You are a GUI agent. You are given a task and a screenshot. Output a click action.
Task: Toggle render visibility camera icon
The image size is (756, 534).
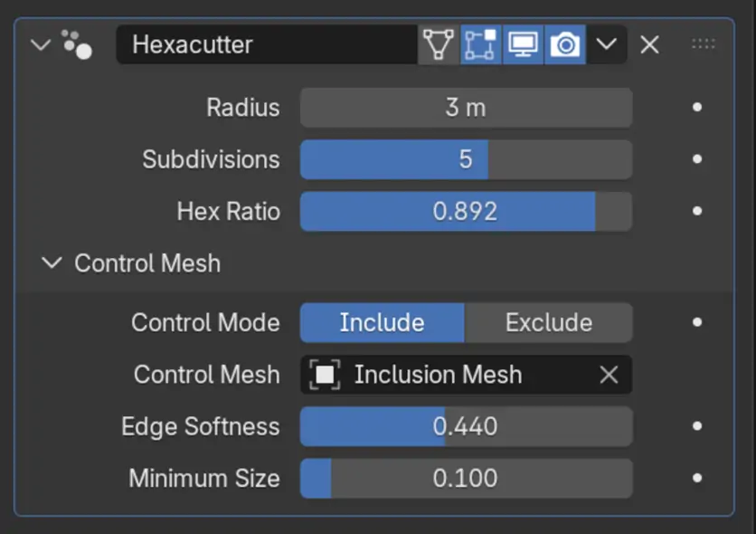[x=565, y=44]
